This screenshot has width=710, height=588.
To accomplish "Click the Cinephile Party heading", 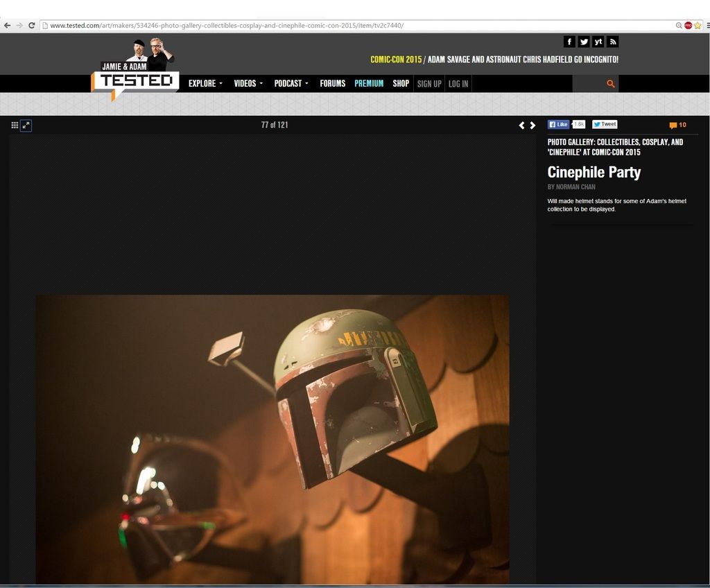I will pos(594,172).
